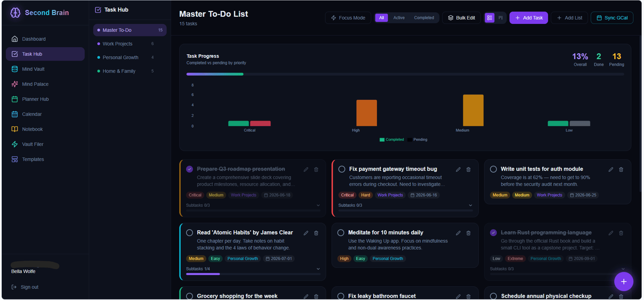Click the Sync GCal button

(x=612, y=18)
